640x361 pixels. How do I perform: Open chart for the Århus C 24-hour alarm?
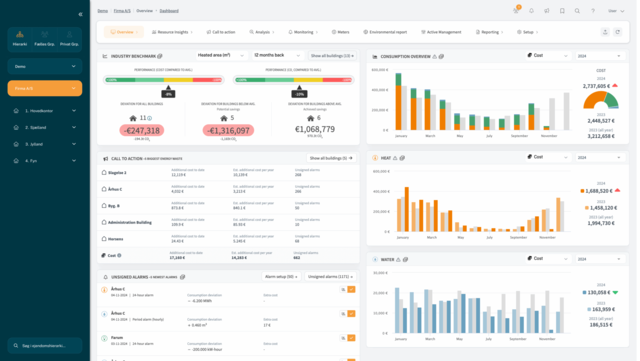[343, 289]
